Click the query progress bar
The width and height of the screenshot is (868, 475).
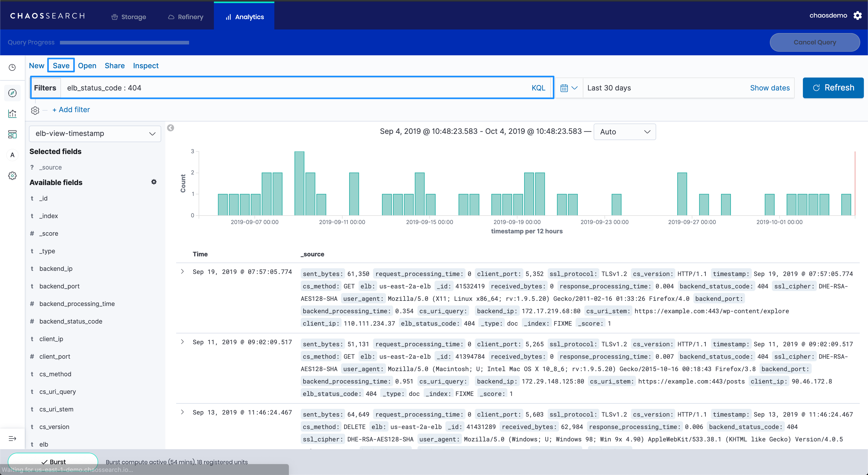pyautogui.click(x=124, y=42)
